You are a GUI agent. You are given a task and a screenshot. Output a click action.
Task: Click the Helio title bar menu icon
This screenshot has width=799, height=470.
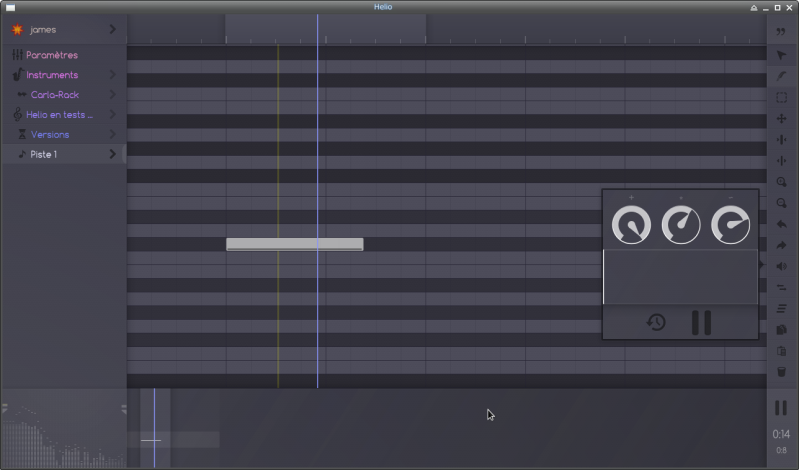tap(10, 7)
